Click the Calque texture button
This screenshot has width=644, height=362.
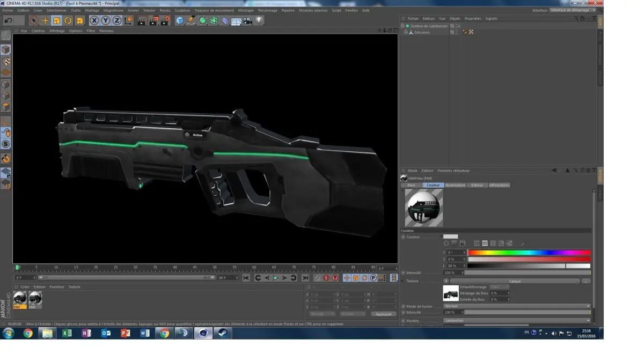[515, 281]
